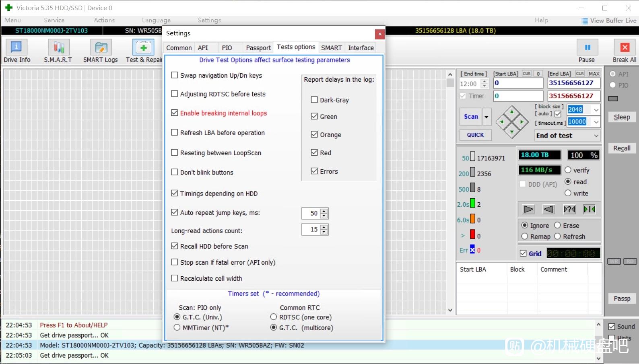Toggle the Sound checkbox
Image resolution: width=639 pixels, height=364 pixels.
click(x=612, y=327)
